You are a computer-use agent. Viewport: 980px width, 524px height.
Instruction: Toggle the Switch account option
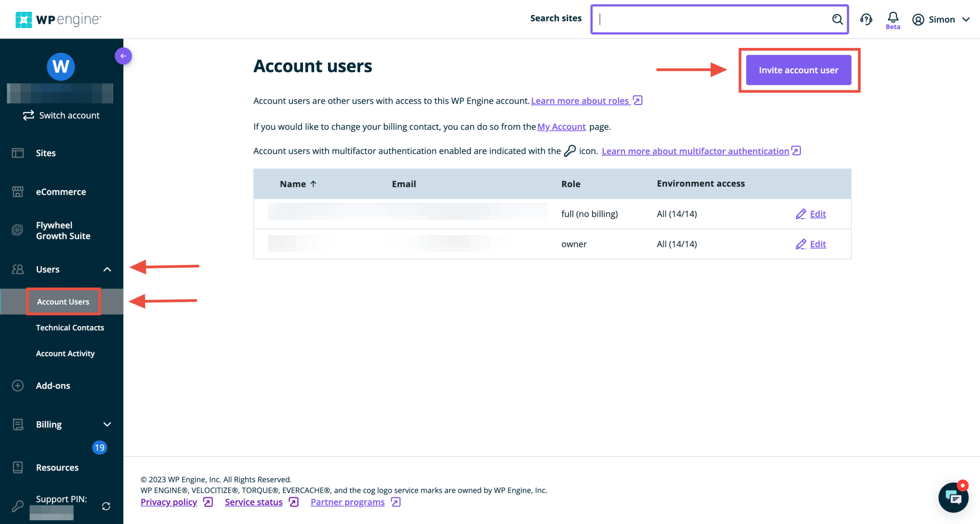tap(62, 115)
